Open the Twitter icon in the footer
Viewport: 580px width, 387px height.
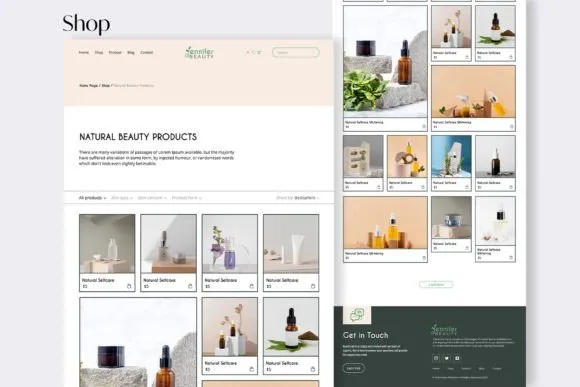click(x=447, y=358)
